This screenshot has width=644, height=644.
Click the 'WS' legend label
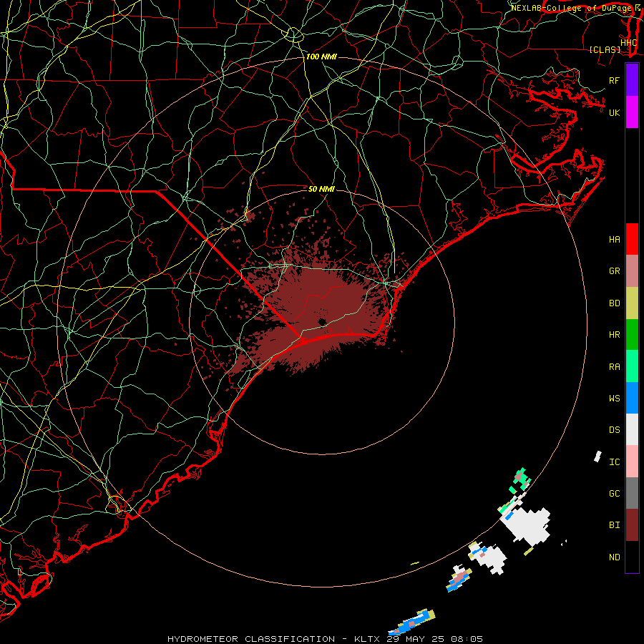pyautogui.click(x=614, y=399)
